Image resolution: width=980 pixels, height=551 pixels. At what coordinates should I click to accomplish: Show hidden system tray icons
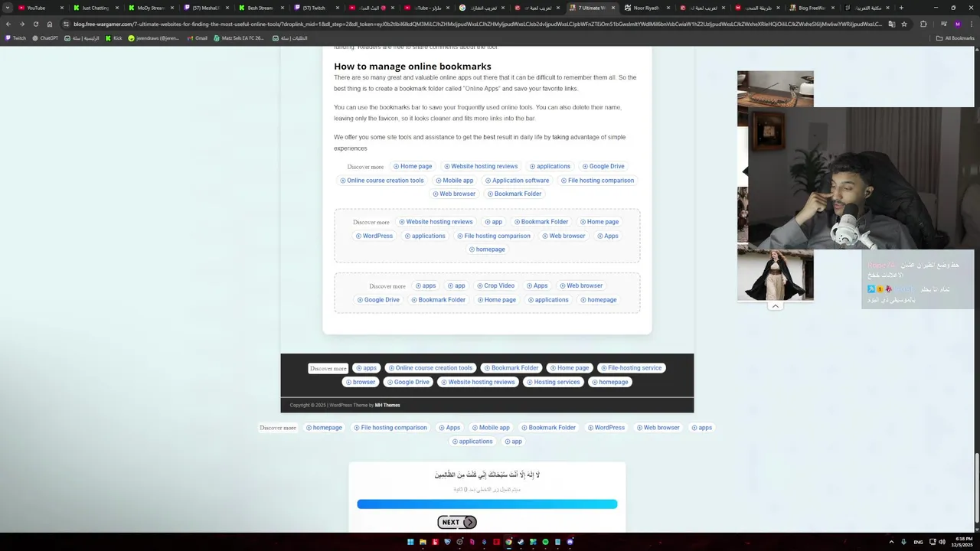click(x=891, y=542)
